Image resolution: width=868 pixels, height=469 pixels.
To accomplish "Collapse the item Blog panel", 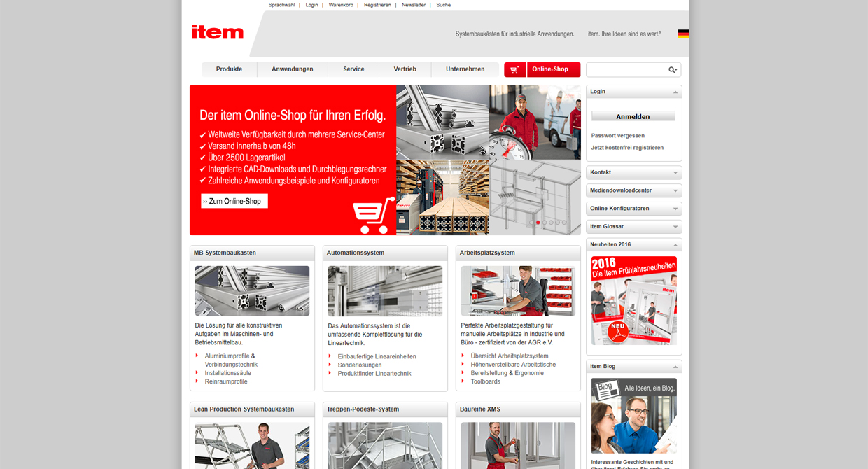I will pyautogui.click(x=675, y=367).
